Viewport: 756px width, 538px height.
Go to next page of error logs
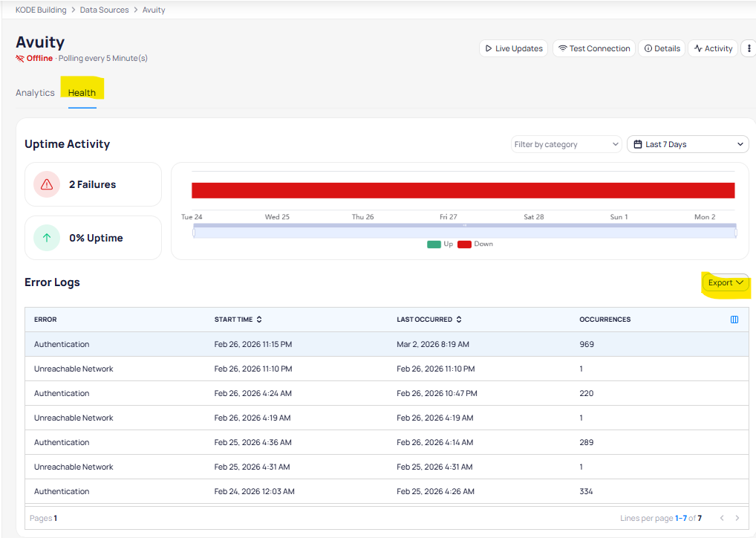point(737,518)
